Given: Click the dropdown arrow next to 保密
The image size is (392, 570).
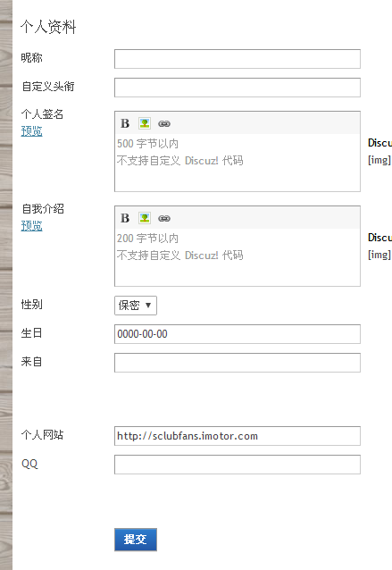Looking at the screenshot, I should click(148, 305).
